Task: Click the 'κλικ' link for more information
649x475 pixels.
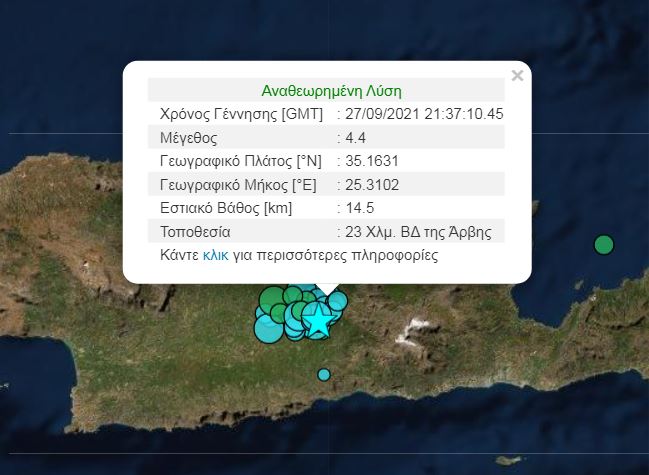Action: click(x=215, y=255)
